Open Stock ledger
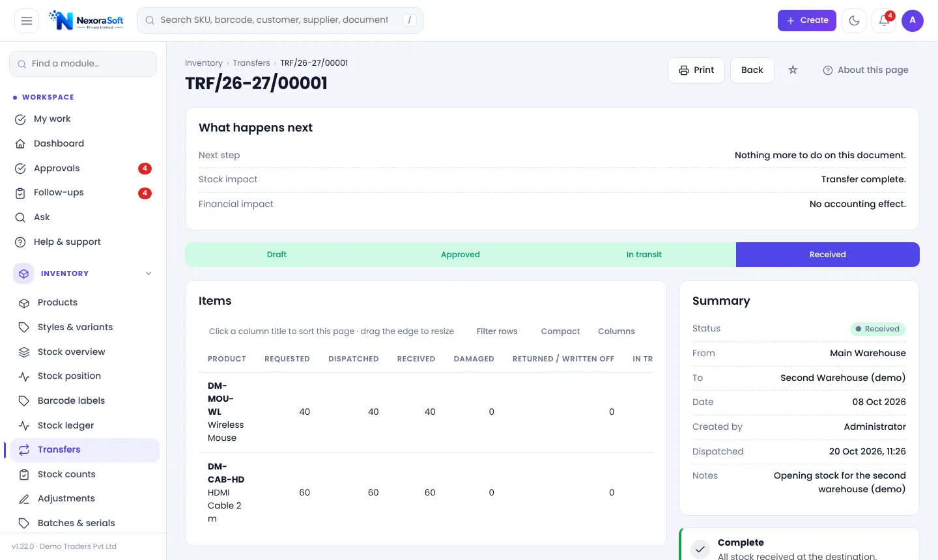Screen dimensions: 938x560 [85, 426]
